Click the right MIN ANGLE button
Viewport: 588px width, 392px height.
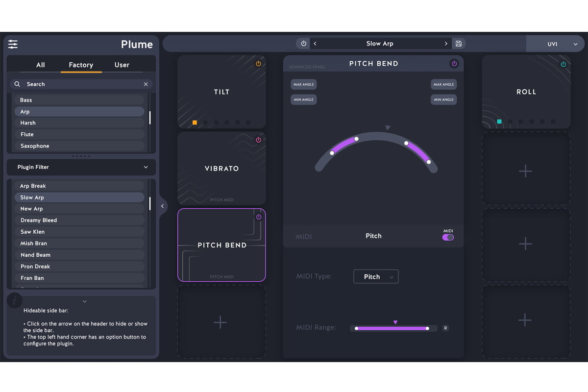pyautogui.click(x=444, y=99)
